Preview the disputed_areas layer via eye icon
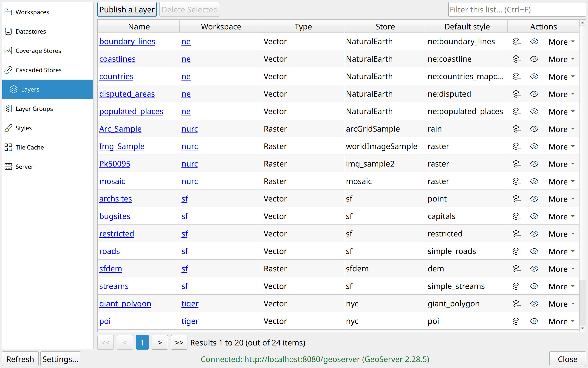Viewport: 588px width, 368px height. coord(534,94)
